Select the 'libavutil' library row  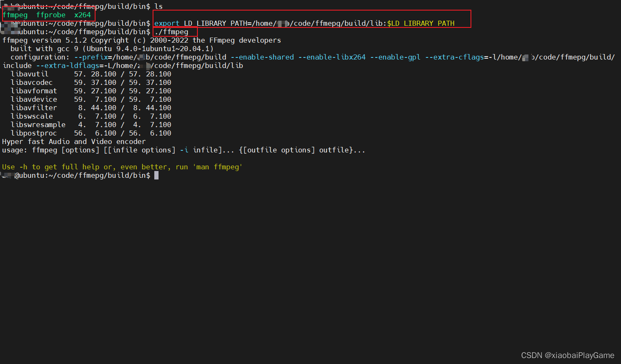[x=91, y=74]
